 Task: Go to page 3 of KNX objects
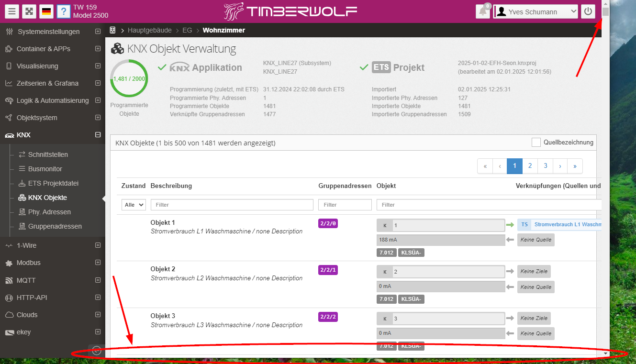tap(545, 166)
